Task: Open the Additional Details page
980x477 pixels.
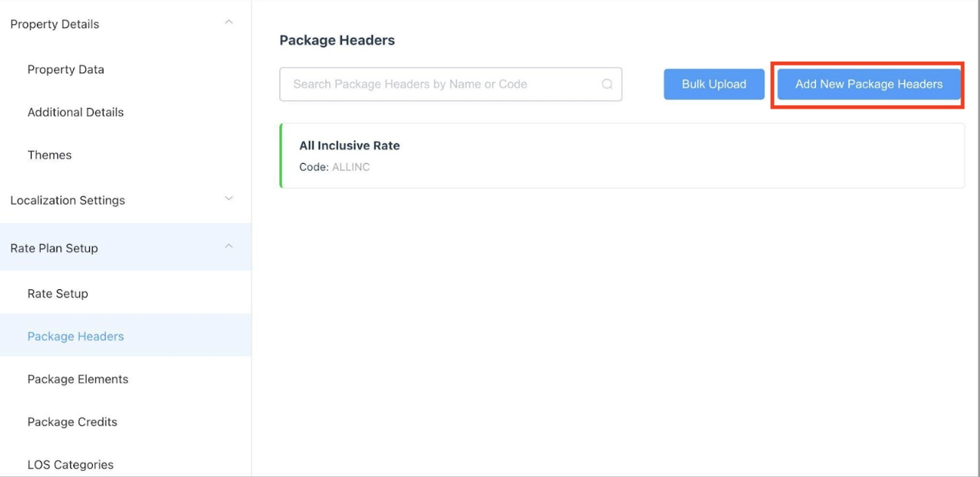Action: click(x=76, y=111)
